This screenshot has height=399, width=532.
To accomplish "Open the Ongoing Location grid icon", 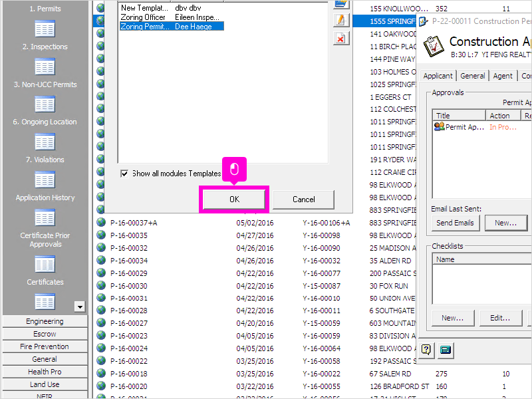I will 45,142.
